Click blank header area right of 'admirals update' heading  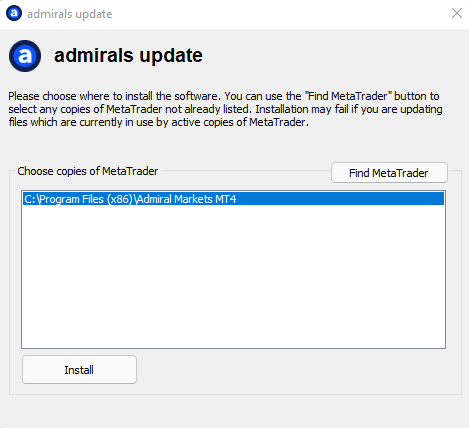pos(333,56)
